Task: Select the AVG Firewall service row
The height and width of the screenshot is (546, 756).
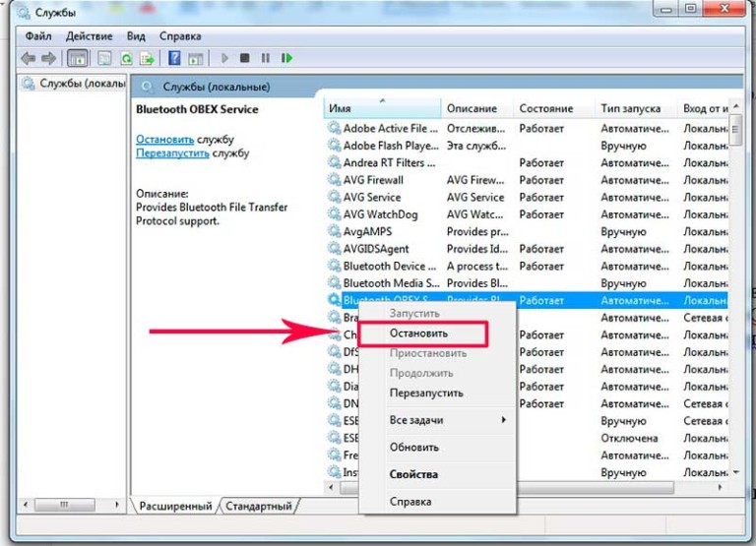Action: click(x=373, y=180)
